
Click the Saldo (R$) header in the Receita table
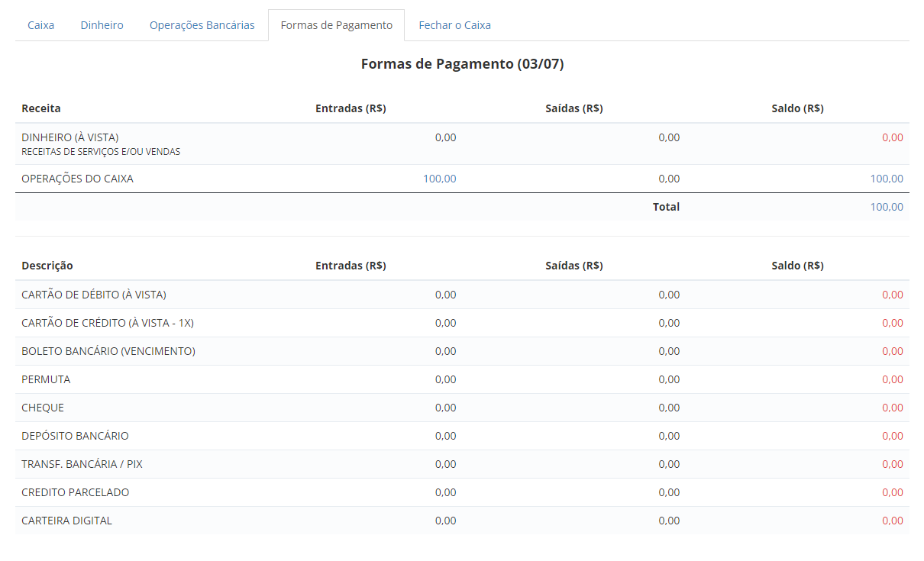pyautogui.click(x=797, y=108)
